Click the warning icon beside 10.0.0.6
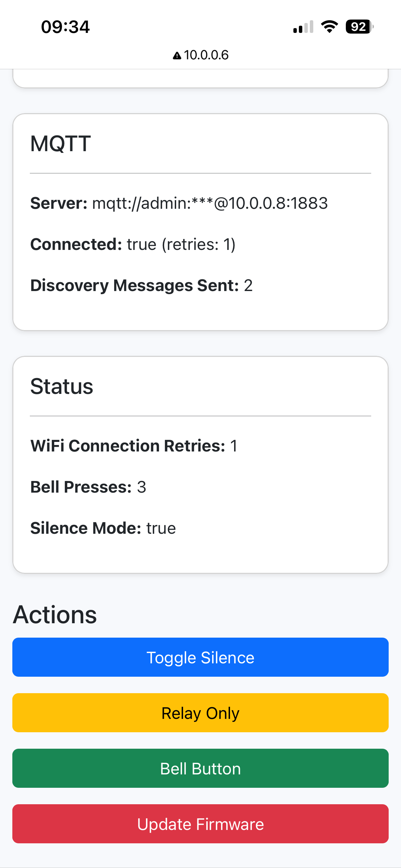Viewport: 401px width, 868px height. coord(177,55)
